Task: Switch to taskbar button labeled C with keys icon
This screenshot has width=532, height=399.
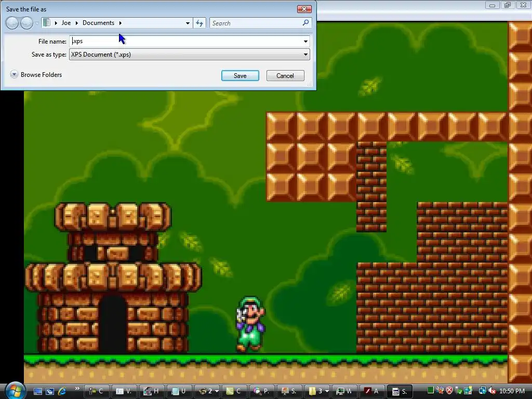Action: coord(96,391)
